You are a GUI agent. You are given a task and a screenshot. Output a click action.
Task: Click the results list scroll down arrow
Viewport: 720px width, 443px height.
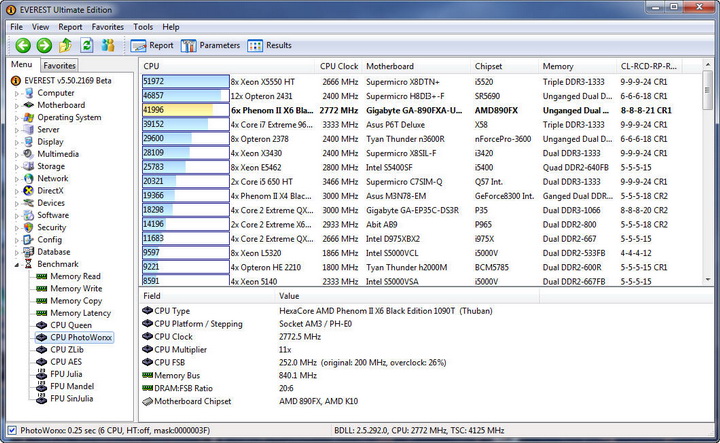coord(708,279)
